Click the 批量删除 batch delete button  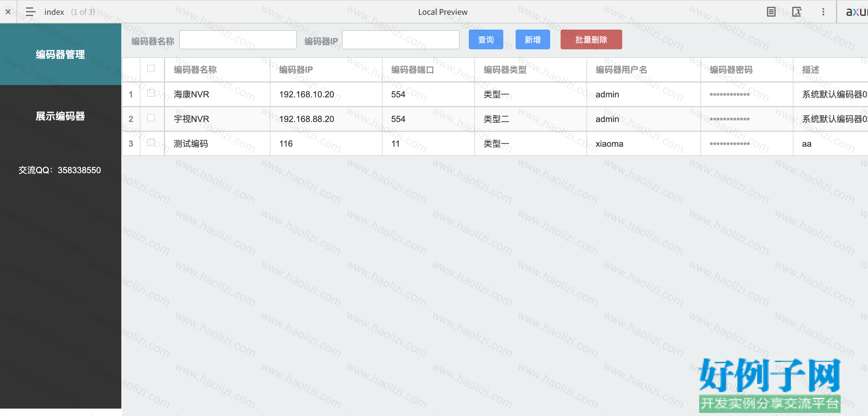(x=591, y=39)
